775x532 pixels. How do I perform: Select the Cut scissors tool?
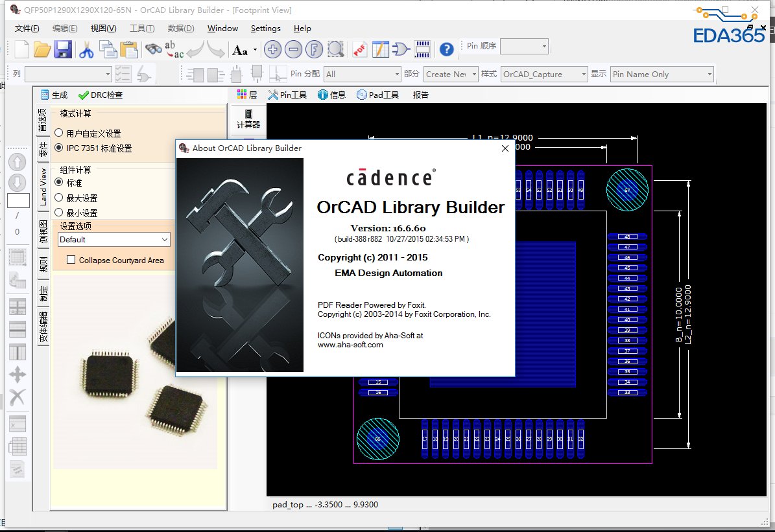coord(85,49)
